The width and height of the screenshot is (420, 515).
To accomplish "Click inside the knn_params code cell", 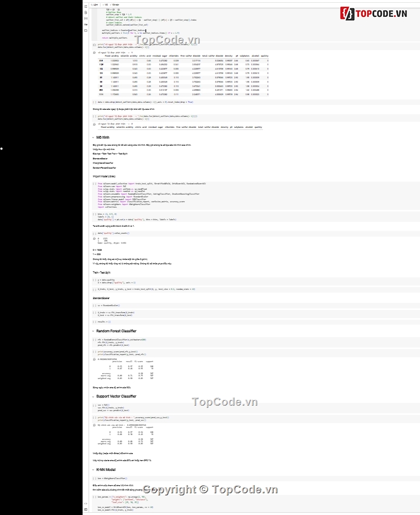I will (x=256, y=502).
